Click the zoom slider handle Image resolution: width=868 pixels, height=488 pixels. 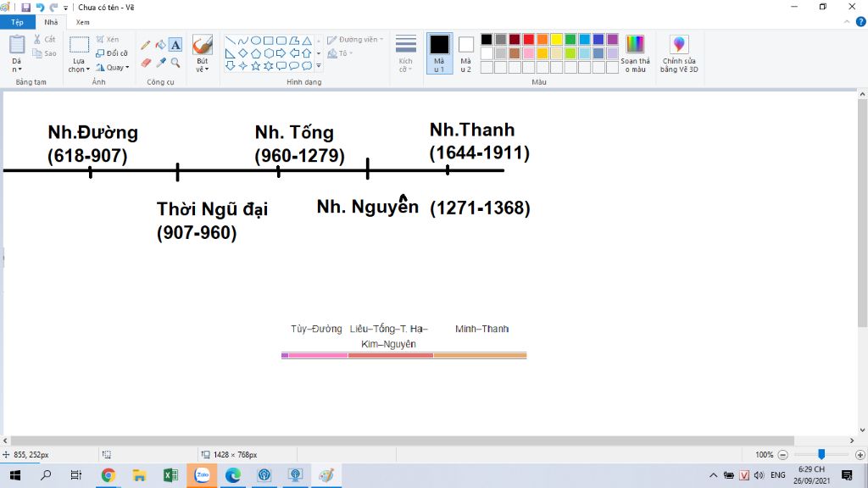pos(821,454)
